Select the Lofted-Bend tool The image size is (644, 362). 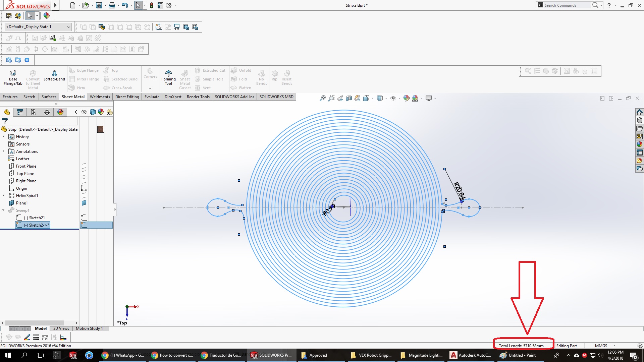pyautogui.click(x=54, y=76)
